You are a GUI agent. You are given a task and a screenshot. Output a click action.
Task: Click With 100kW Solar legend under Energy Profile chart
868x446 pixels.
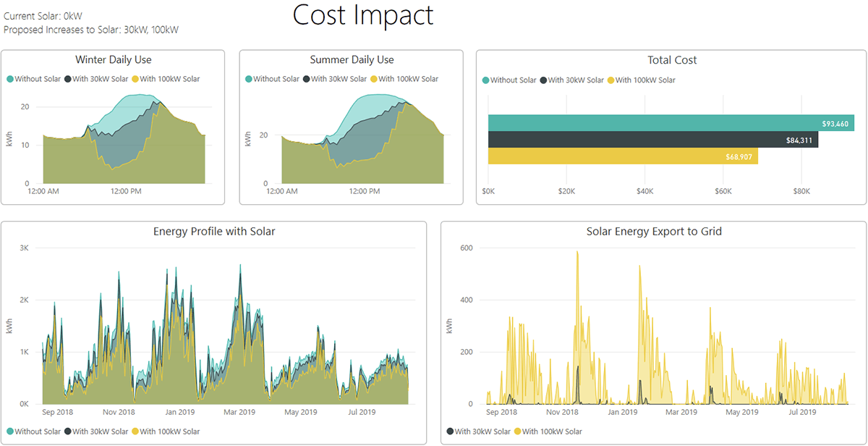point(169,432)
